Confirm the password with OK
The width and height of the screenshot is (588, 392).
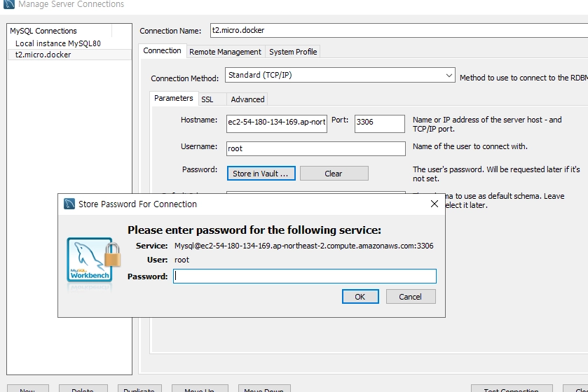360,297
